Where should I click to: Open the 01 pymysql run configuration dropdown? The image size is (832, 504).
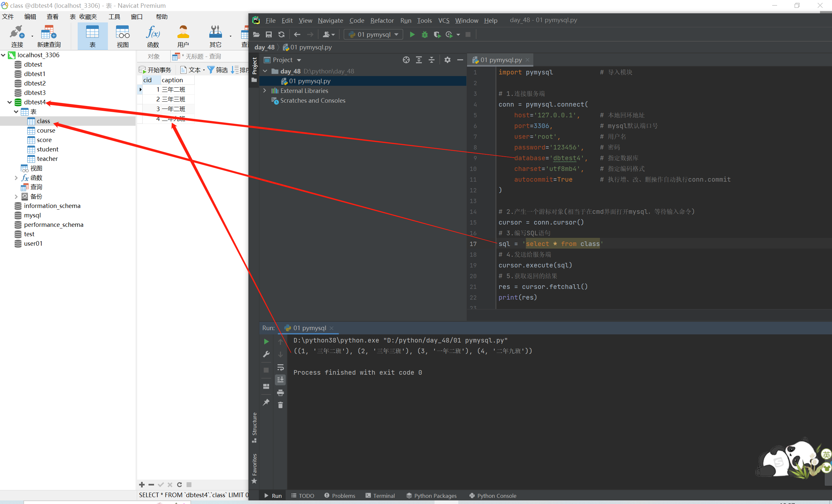(x=374, y=34)
